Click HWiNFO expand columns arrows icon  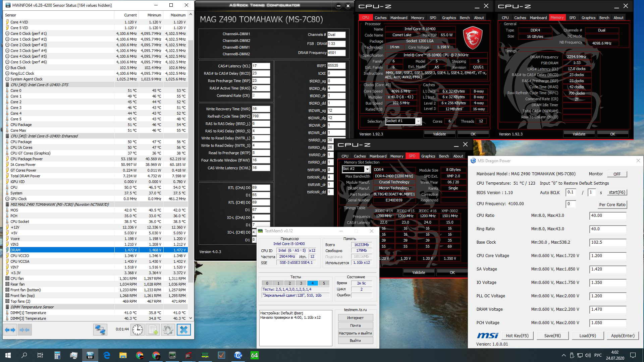tap(10, 330)
